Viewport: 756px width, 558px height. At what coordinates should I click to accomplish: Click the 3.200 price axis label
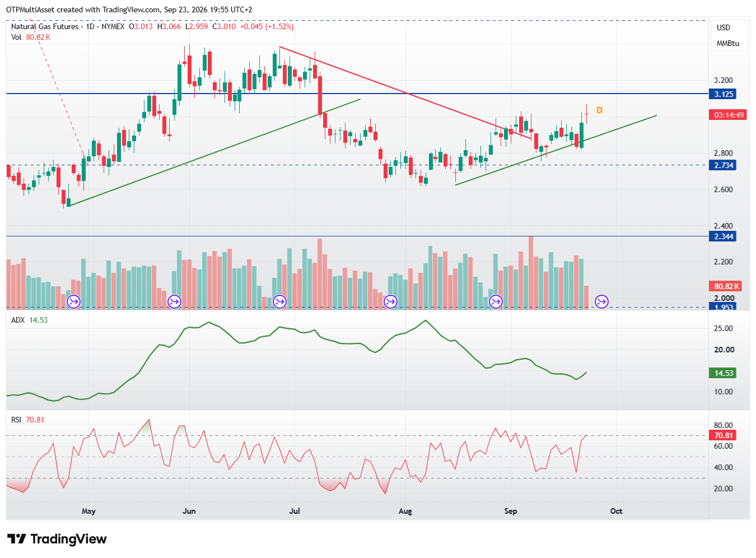pyautogui.click(x=724, y=80)
